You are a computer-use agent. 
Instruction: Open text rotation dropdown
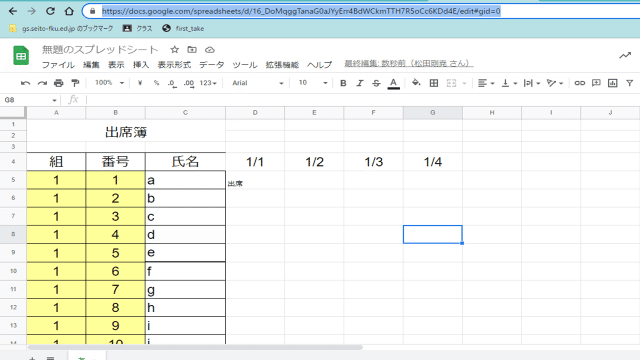coord(555,83)
